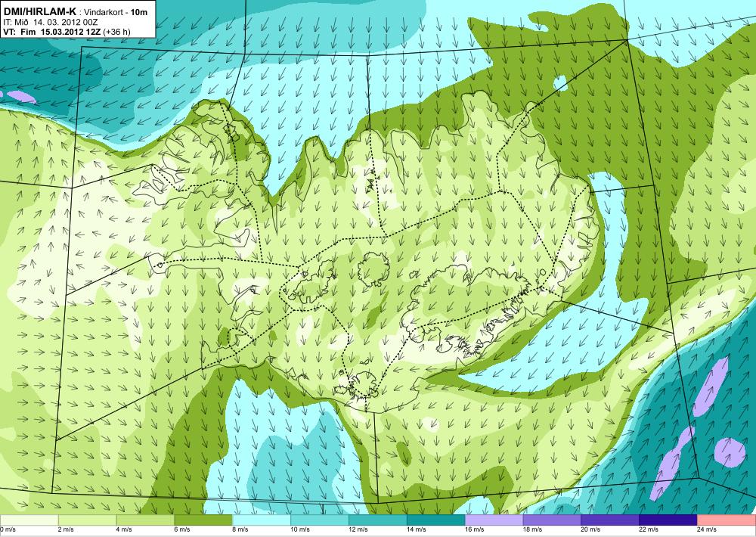The height and width of the screenshot is (537, 756).
Task: Click the '8 m/s' legend label
Action: [x=240, y=529]
